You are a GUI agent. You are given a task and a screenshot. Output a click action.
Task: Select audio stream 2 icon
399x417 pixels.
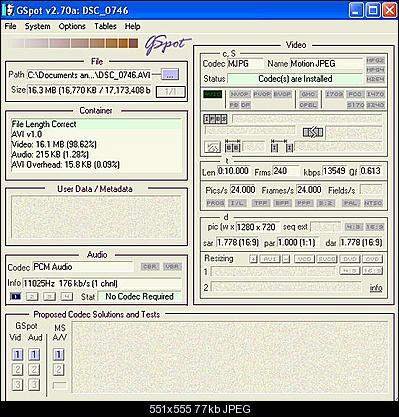pyautogui.click(x=32, y=296)
